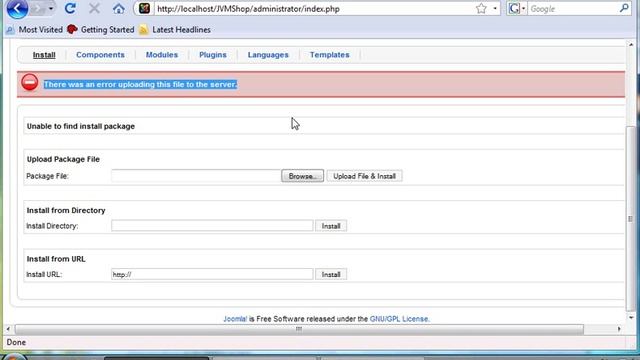This screenshot has height=360, width=640.
Task: Click the Upload File & Install button
Action: (x=364, y=176)
